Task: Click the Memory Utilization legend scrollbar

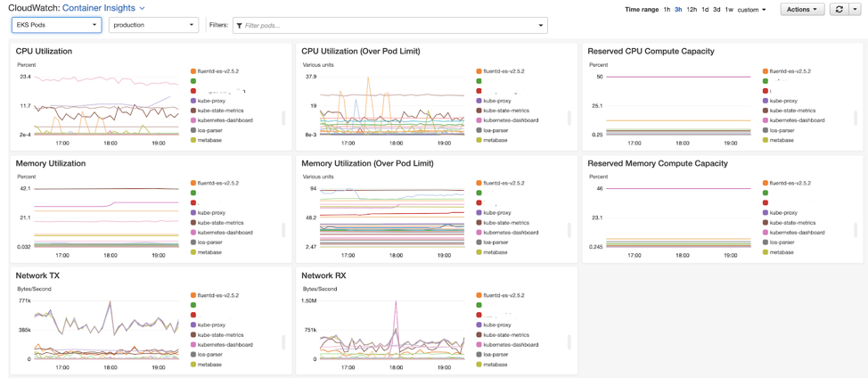Action: click(x=283, y=230)
